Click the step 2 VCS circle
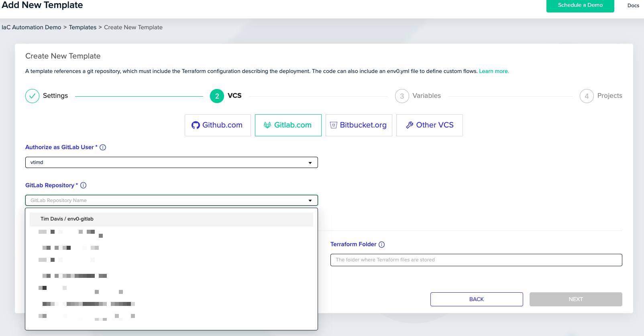This screenshot has height=336, width=644. point(217,96)
